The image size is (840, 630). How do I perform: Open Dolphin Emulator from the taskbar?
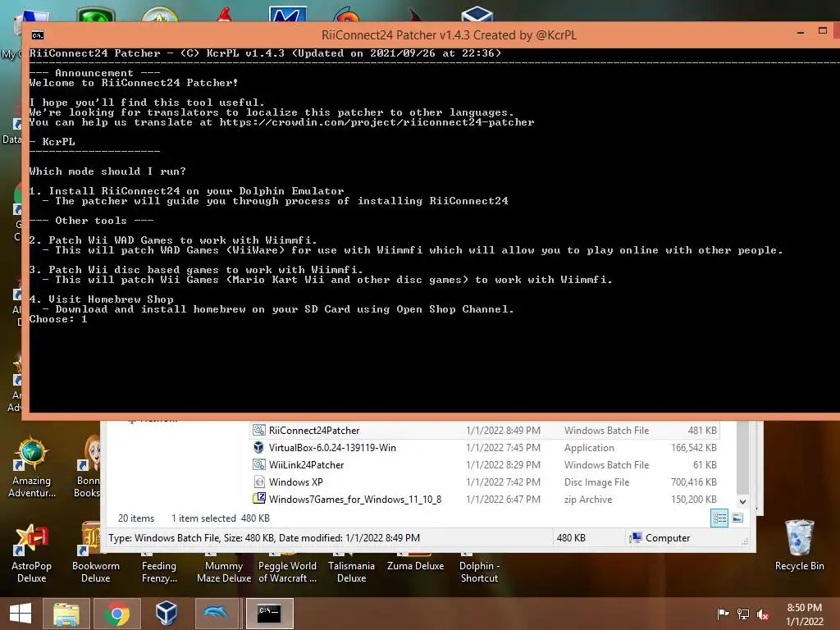coord(217,612)
